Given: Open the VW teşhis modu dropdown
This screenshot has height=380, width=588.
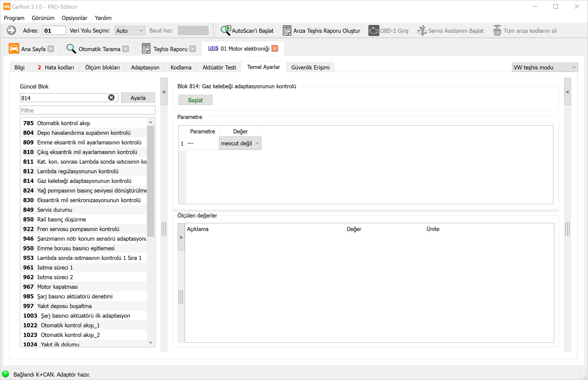Looking at the screenshot, I should tap(545, 67).
